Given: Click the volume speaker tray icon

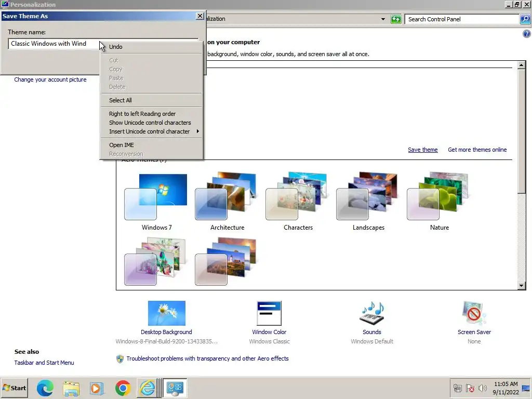Looking at the screenshot, I should click(x=482, y=388).
